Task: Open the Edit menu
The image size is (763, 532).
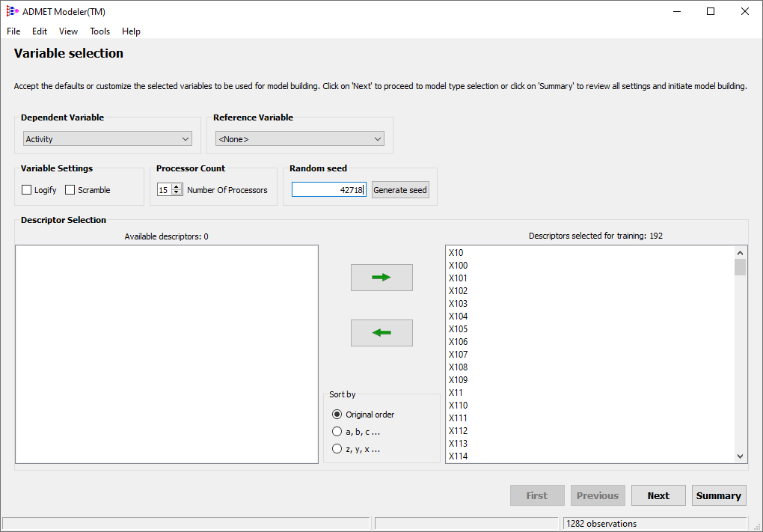Action: pyautogui.click(x=40, y=31)
